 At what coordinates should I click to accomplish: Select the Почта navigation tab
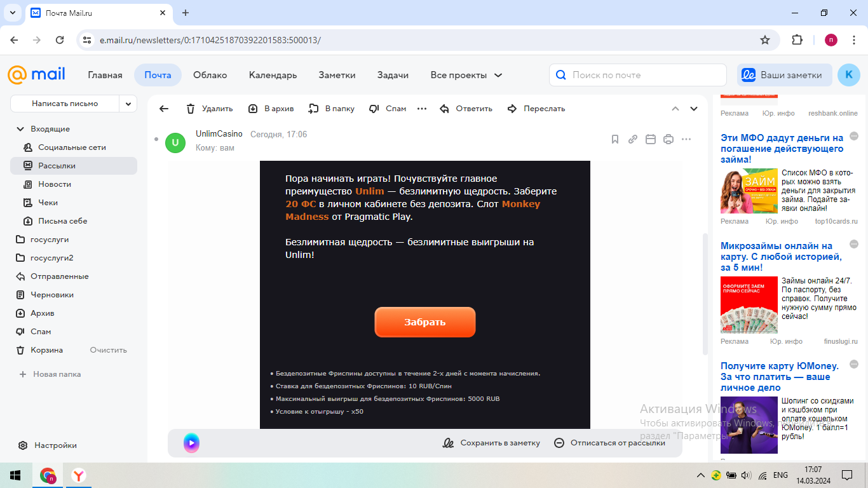(158, 75)
